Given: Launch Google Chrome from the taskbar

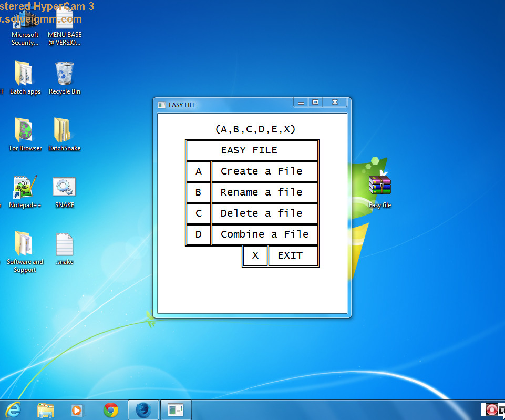Looking at the screenshot, I should [110, 409].
